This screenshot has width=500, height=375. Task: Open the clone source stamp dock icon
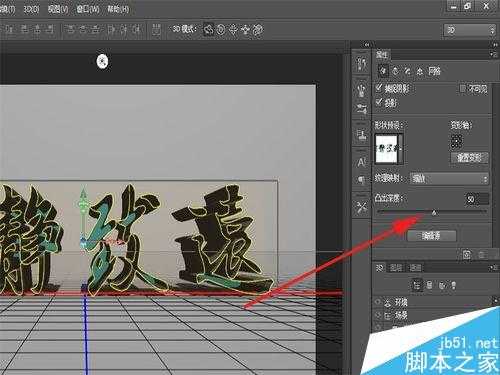tap(362, 134)
